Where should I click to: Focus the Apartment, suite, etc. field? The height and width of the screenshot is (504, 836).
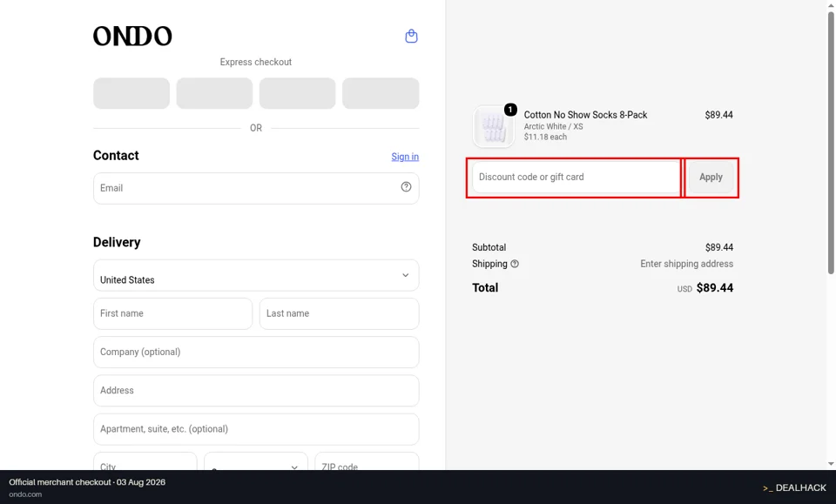point(256,429)
